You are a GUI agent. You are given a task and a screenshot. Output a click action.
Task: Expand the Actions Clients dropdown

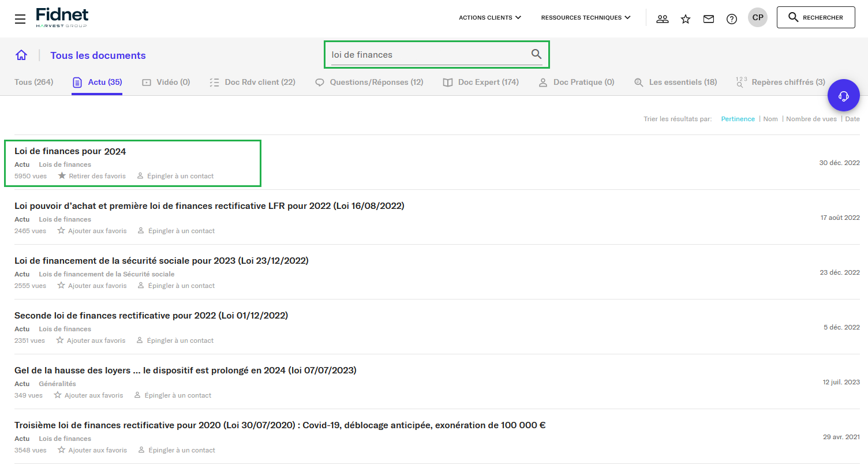click(x=490, y=18)
